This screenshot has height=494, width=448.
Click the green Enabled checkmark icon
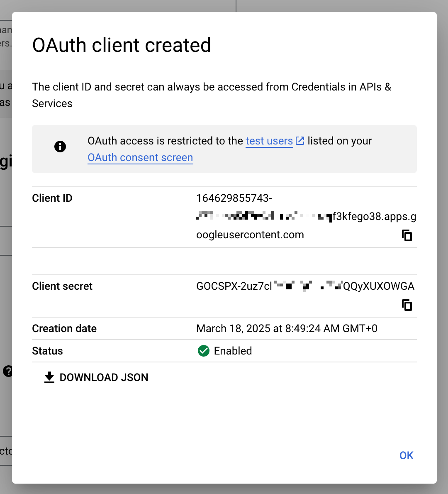click(x=204, y=351)
